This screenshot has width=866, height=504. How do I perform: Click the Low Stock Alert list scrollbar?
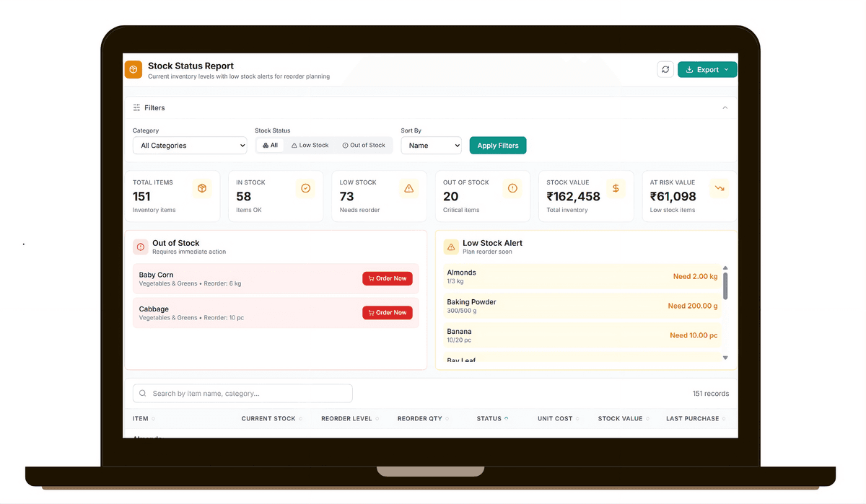(725, 285)
